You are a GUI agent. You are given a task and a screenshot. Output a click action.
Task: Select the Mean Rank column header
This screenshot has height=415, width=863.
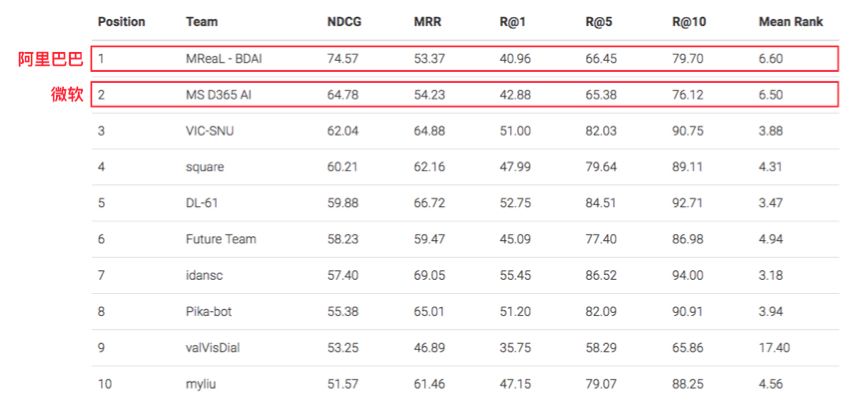coord(790,21)
